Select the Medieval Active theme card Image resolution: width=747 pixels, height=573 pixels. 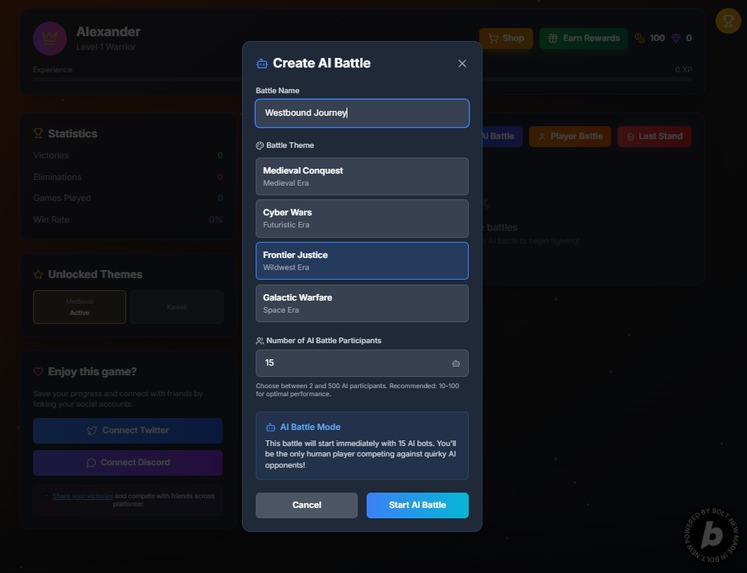(x=80, y=307)
